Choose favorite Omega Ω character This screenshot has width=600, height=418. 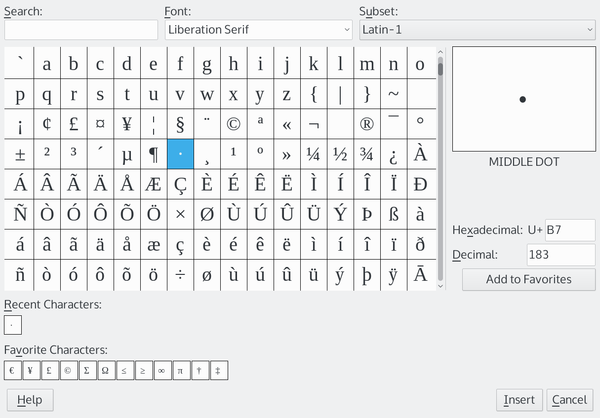pyautogui.click(x=106, y=370)
